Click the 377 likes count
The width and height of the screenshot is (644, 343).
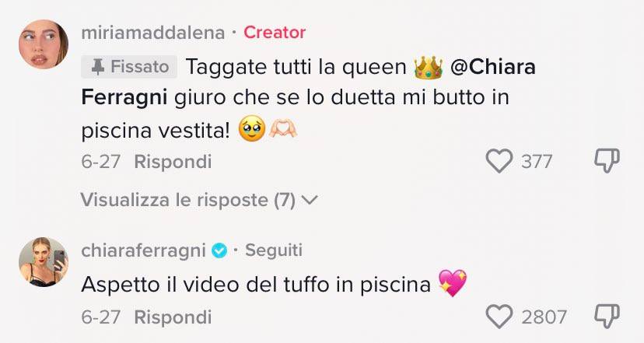click(x=537, y=161)
